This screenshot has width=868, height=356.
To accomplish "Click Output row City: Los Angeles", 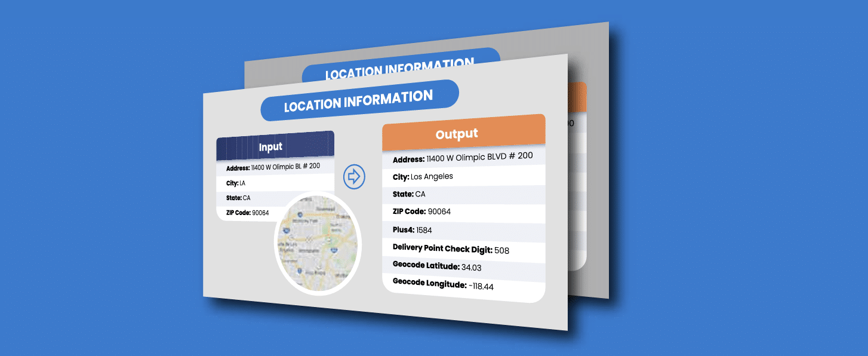I will tap(464, 176).
